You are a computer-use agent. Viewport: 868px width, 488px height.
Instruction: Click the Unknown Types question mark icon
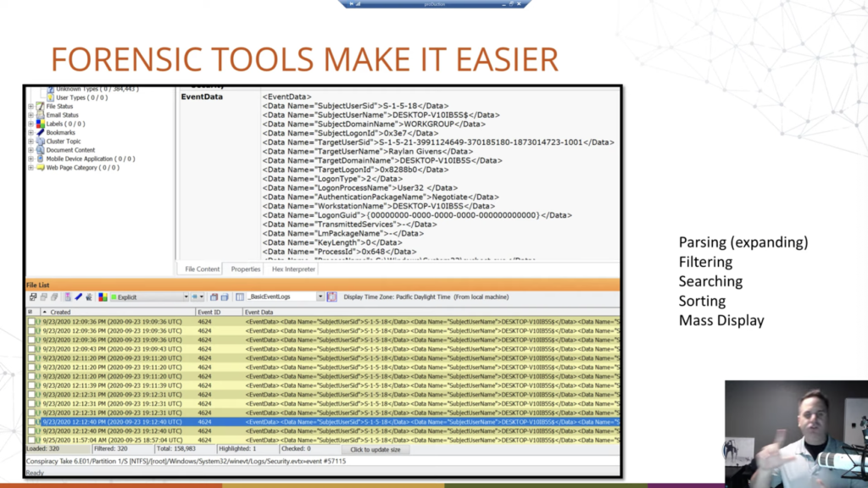(50, 89)
